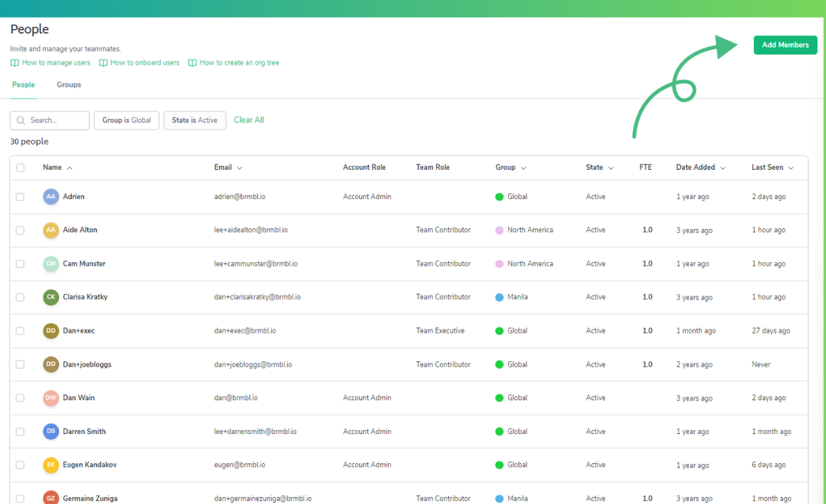Click the Clear All filters link
The height and width of the screenshot is (504, 826).
[249, 120]
